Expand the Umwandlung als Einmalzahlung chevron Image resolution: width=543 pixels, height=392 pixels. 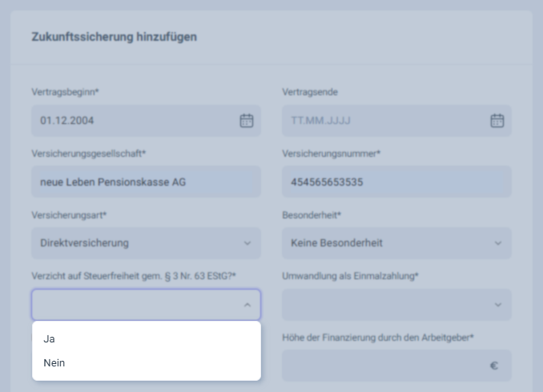(x=497, y=304)
